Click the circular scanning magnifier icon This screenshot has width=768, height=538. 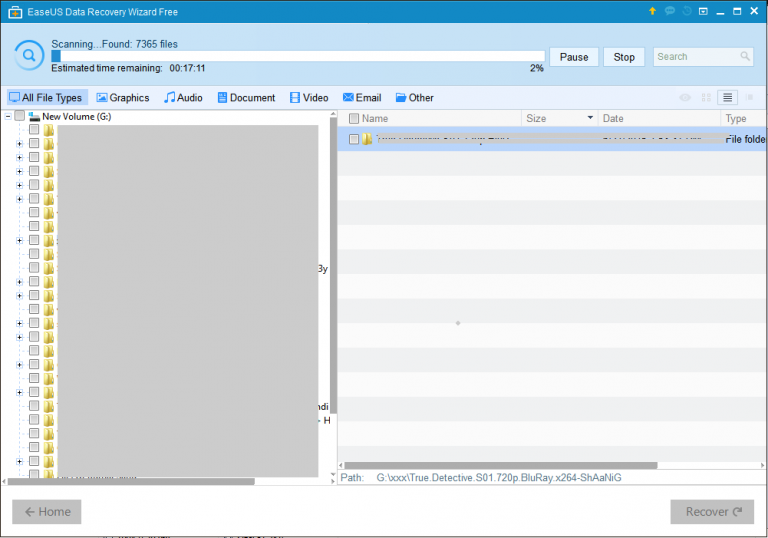29,55
